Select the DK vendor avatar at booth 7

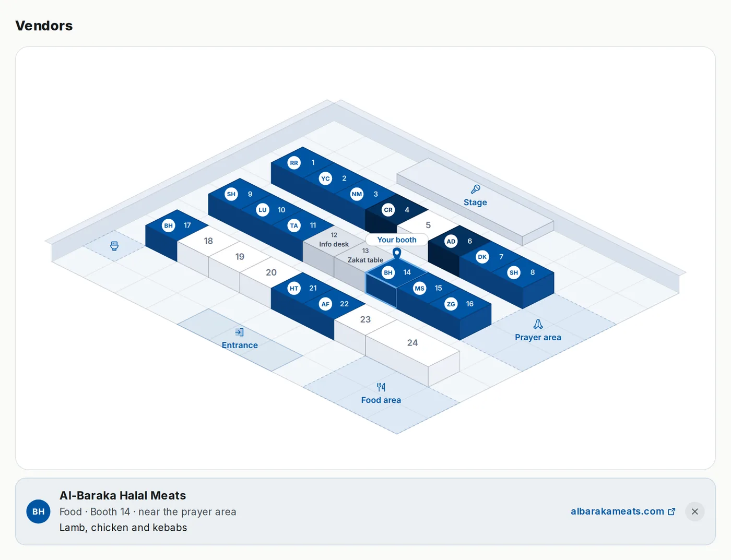(482, 257)
